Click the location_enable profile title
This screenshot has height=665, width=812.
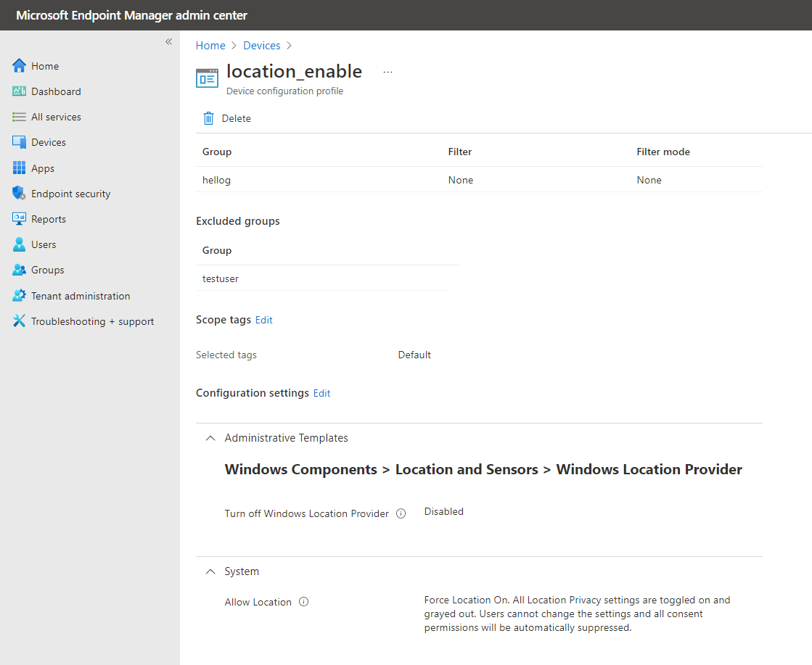pos(294,71)
